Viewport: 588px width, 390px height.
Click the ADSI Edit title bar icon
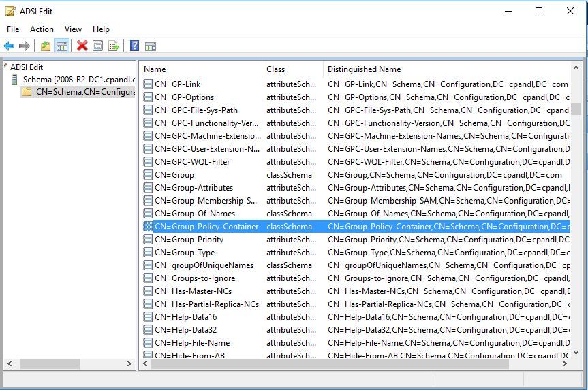[x=10, y=12]
